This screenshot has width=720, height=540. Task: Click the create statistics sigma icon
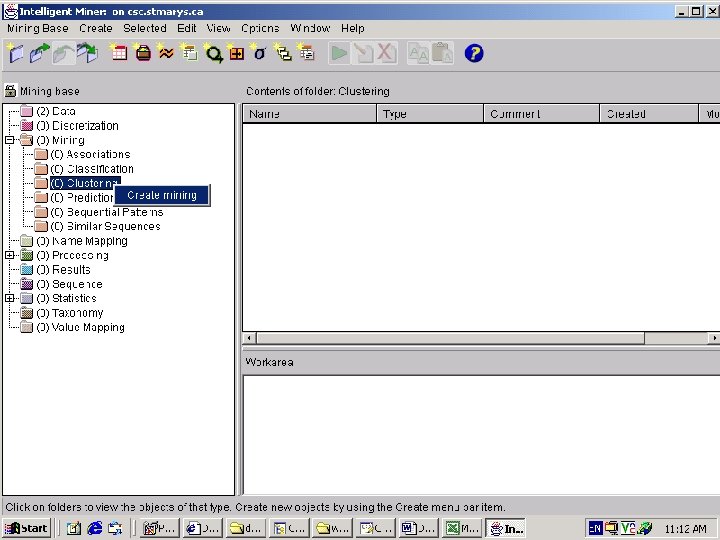click(259, 53)
